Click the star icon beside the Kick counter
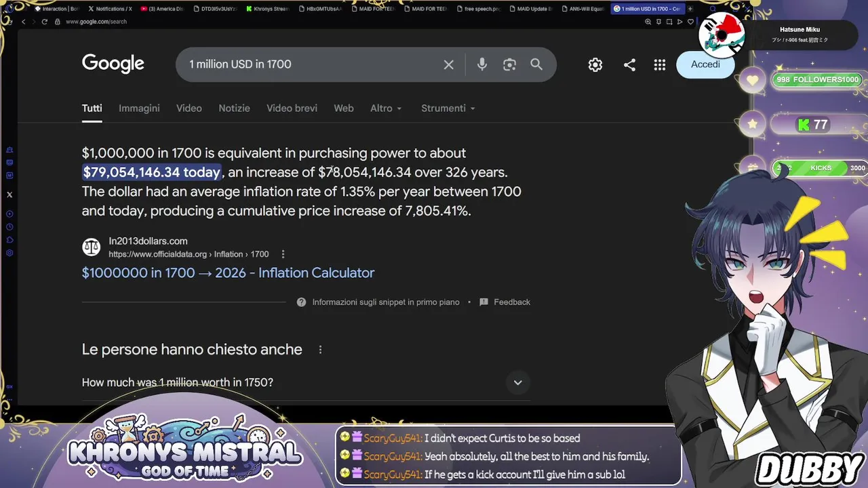 [x=753, y=124]
